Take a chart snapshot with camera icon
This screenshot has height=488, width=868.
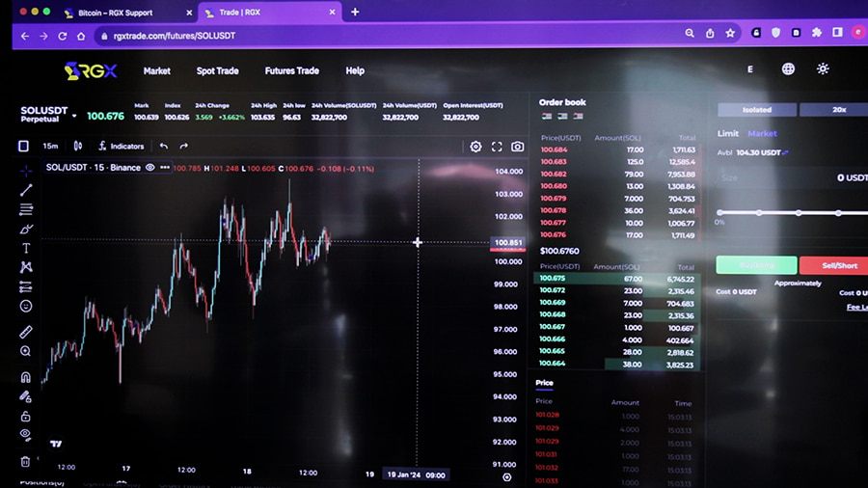(x=517, y=147)
